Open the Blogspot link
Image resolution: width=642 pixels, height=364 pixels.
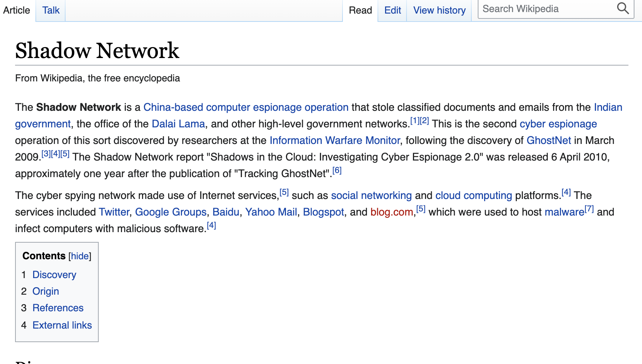pos(324,212)
